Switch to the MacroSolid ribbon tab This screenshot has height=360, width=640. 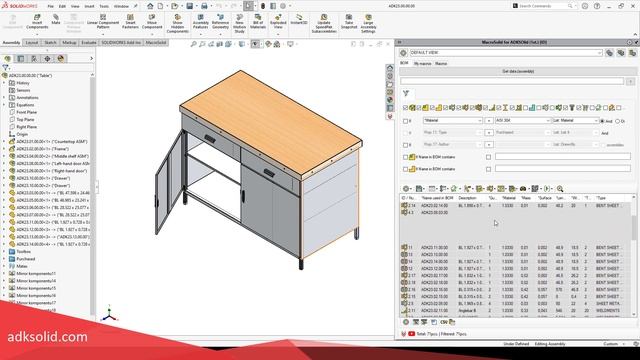[x=156, y=42]
